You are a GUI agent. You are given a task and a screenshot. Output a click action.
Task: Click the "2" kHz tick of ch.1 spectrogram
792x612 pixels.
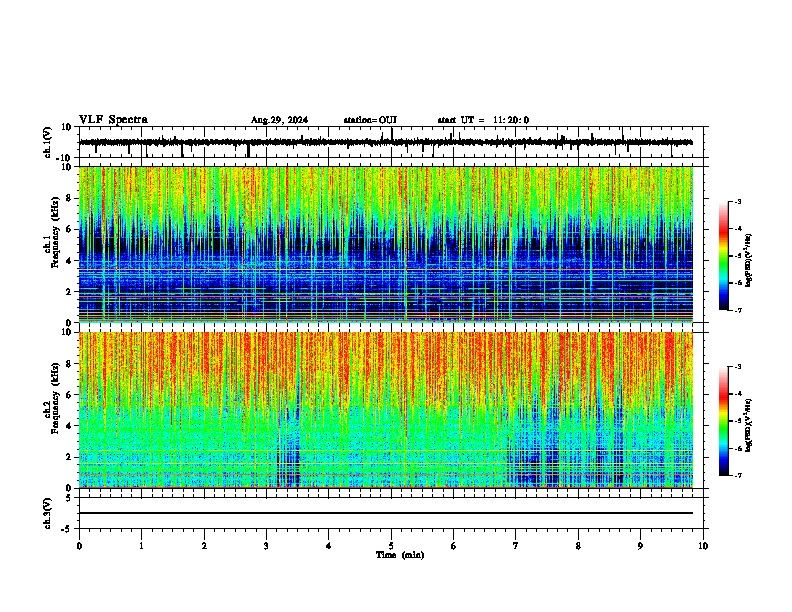tap(69, 291)
